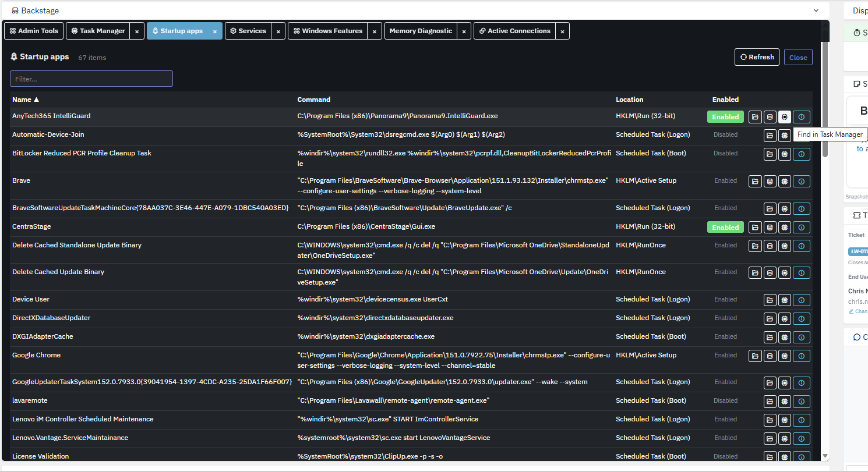Close the Services tab
This screenshot has width=868, height=472.
[x=278, y=31]
